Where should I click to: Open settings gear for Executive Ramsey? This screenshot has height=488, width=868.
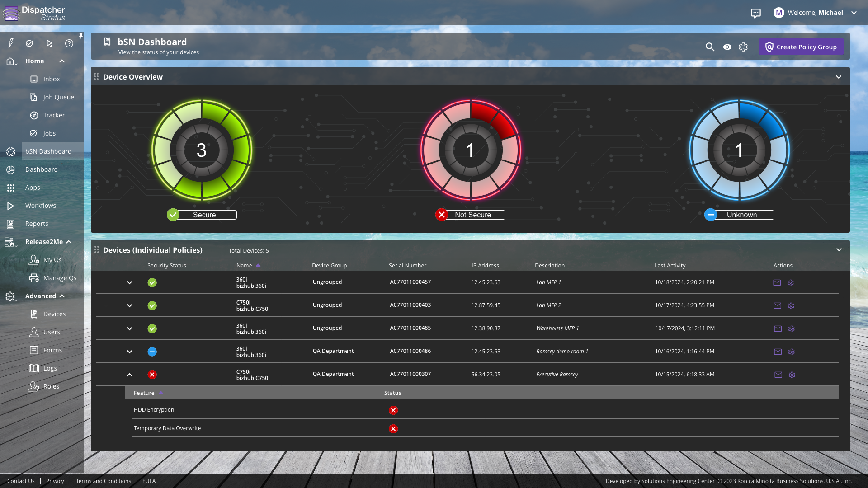792,375
